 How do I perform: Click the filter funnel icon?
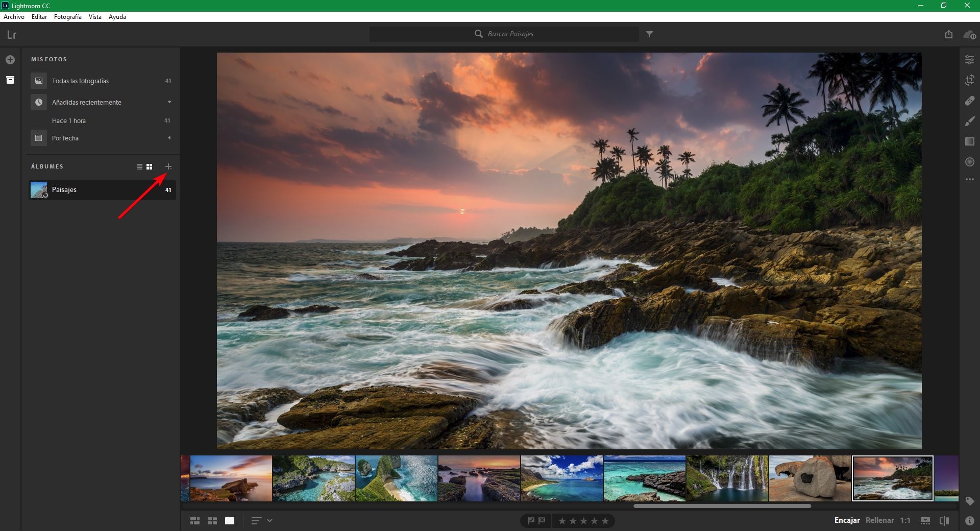point(649,34)
